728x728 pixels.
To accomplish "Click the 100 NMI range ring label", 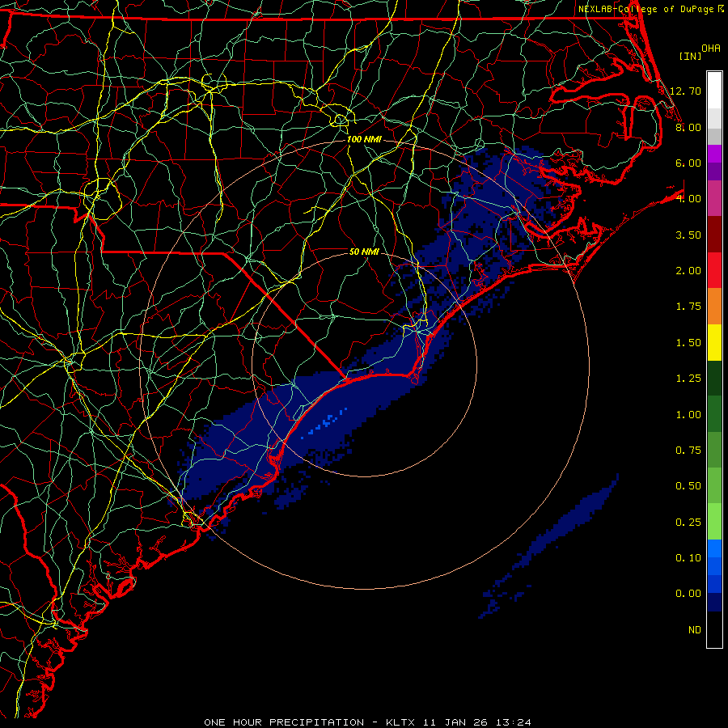I will [364, 139].
